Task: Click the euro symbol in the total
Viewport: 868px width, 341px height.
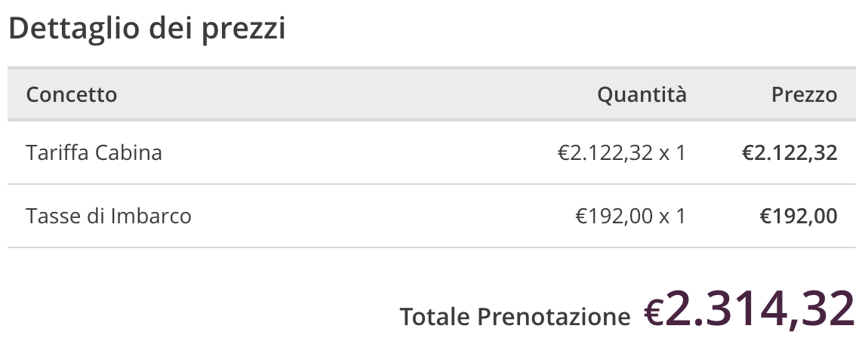Action: click(654, 312)
